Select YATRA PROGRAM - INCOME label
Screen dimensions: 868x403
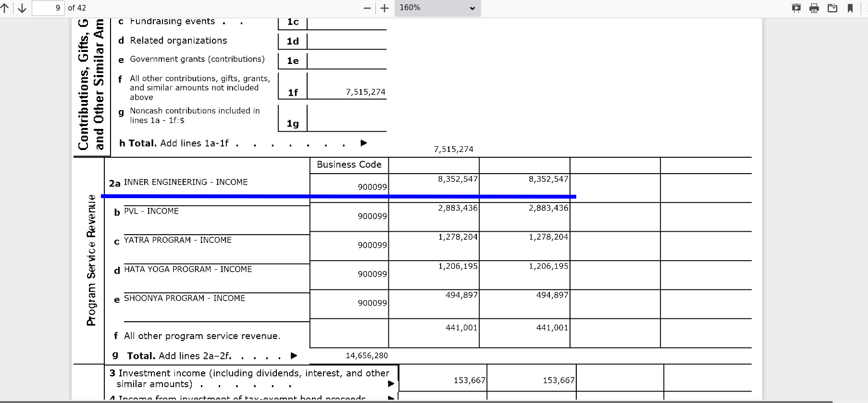[178, 240]
